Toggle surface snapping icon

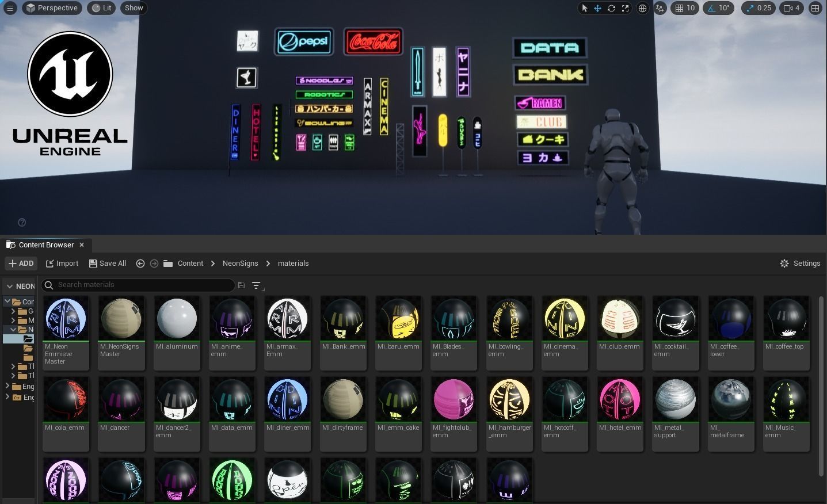[x=660, y=8]
